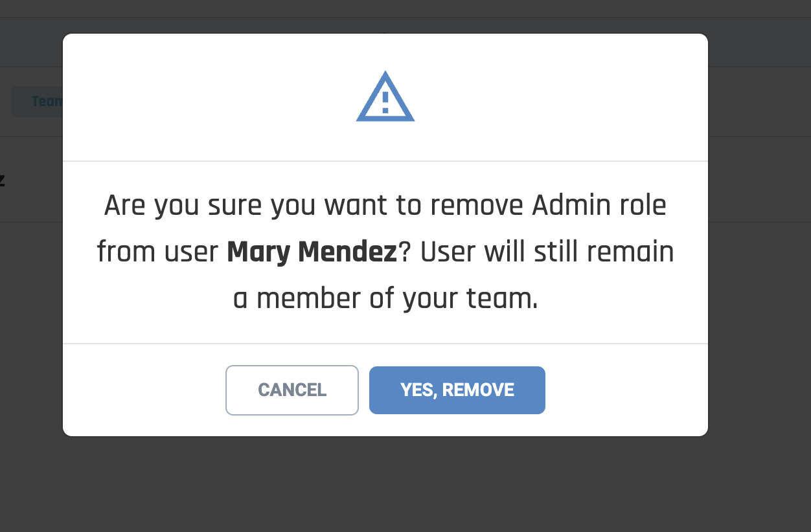Image resolution: width=811 pixels, height=532 pixels.
Task: Click the white header area beside the warning icon
Action: pyautogui.click(x=551, y=97)
